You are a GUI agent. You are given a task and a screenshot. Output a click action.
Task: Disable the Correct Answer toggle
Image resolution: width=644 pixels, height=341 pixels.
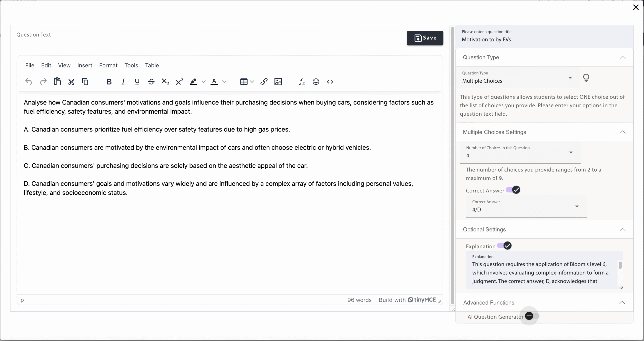[513, 190]
